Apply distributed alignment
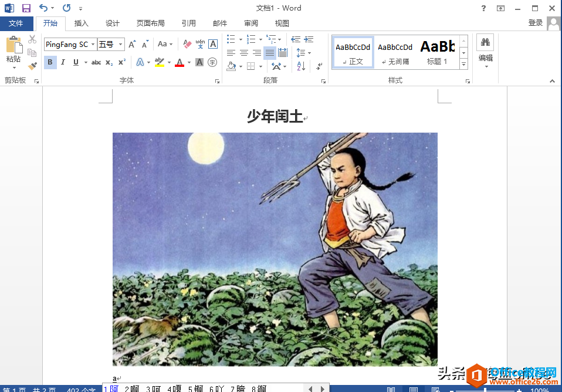The height and width of the screenshot is (392, 562). pyautogui.click(x=283, y=53)
